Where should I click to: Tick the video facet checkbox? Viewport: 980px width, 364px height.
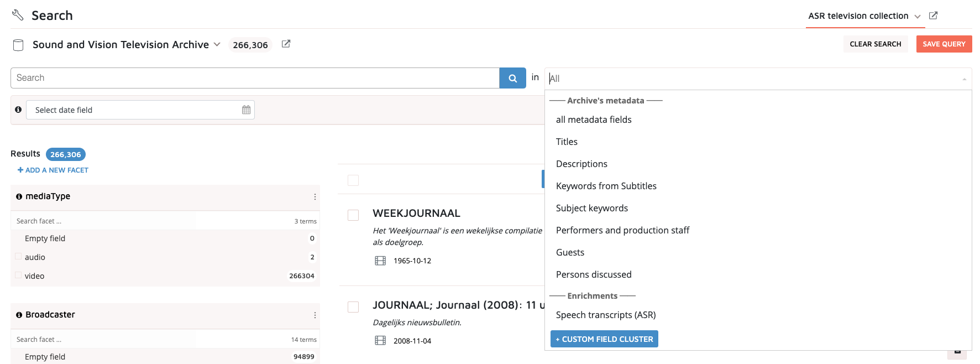pos(18,275)
